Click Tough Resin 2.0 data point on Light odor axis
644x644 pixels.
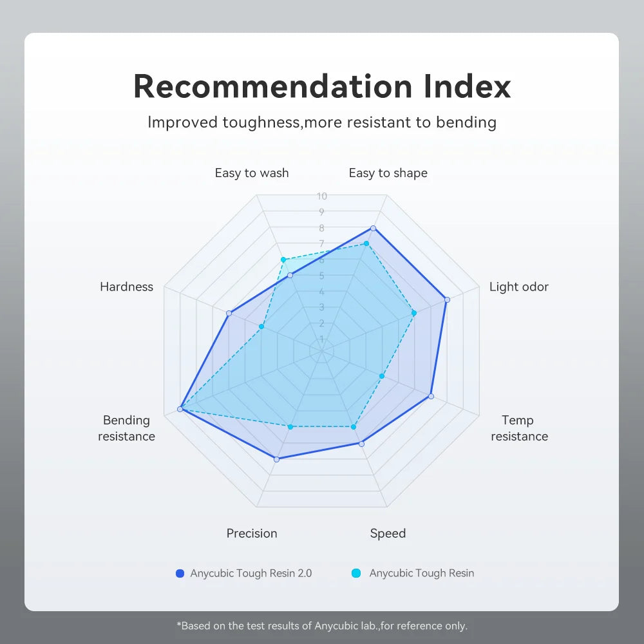pyautogui.click(x=446, y=299)
